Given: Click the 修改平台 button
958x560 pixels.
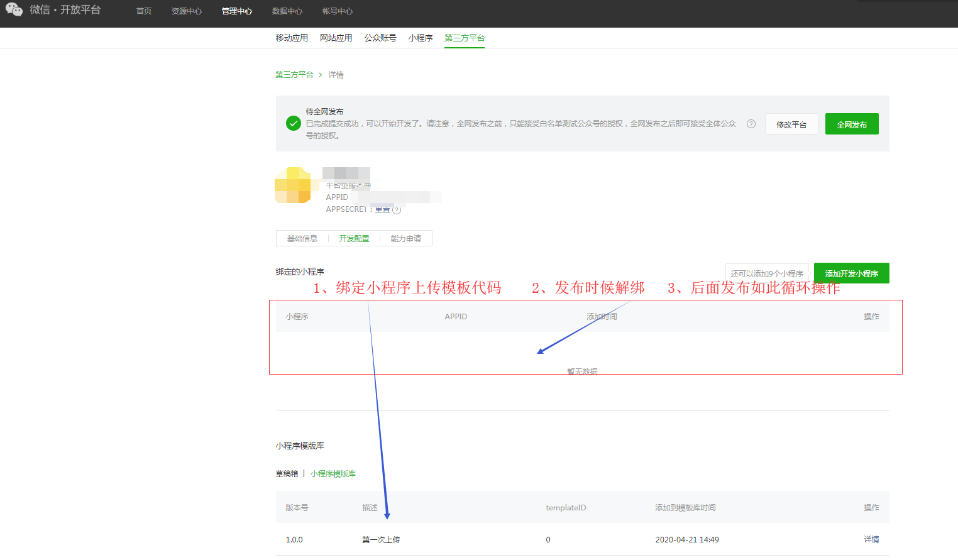Looking at the screenshot, I should pos(791,124).
